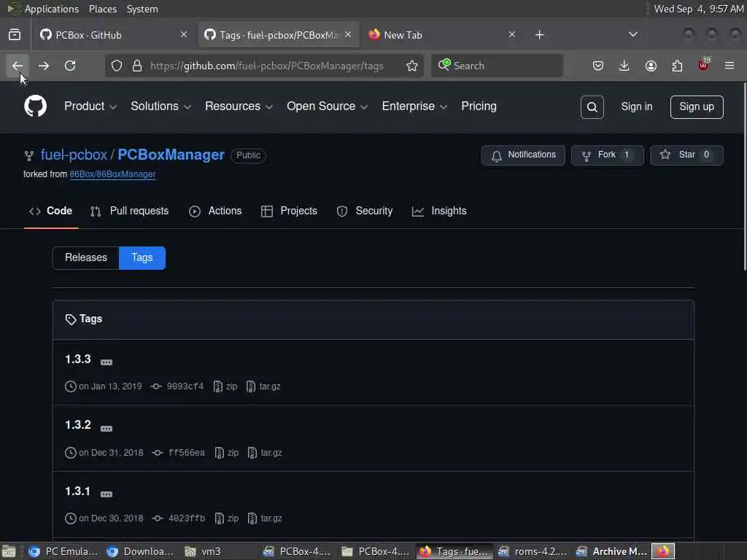Open the Firefox hamburger application menu
Viewport: 747px width, 560px height.
(x=729, y=66)
